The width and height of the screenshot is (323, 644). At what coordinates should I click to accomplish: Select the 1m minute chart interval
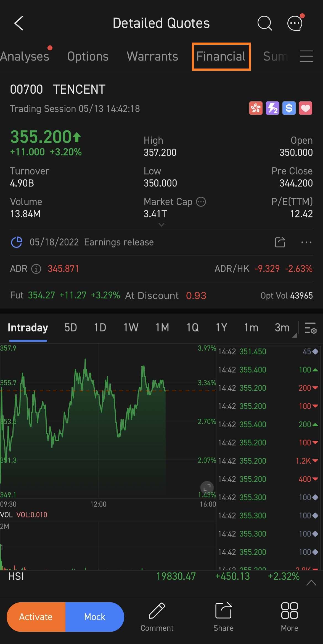click(251, 328)
